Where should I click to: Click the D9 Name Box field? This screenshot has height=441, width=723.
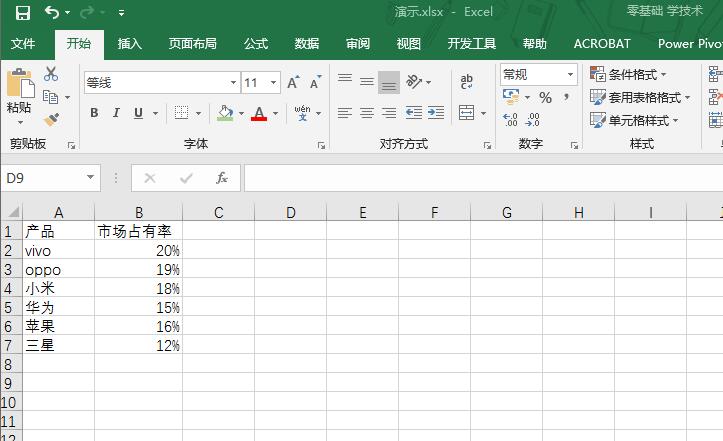pyautogui.click(x=51, y=178)
